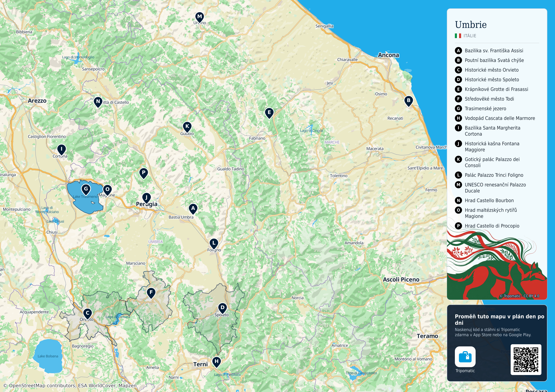Screen dimensions: 555x392
Task: Select legend entry Poutní bazilika Svatá chýše
Action: (490, 60)
